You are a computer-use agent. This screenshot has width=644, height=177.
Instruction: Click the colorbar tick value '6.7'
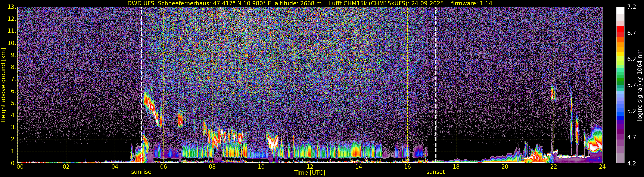tap(632, 33)
